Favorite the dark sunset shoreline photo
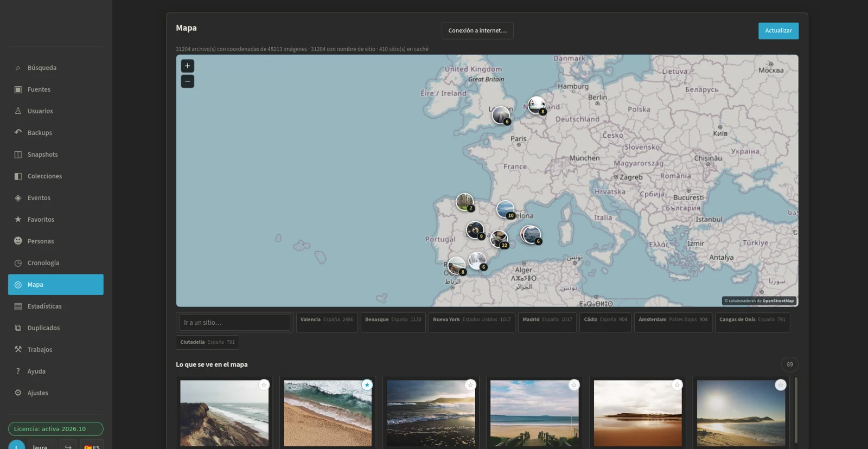Image resolution: width=868 pixels, height=449 pixels. tap(470, 385)
